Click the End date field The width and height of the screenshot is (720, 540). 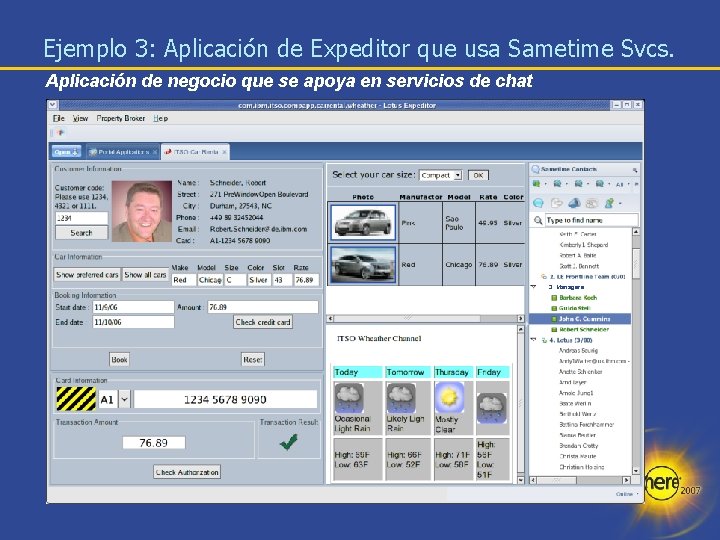(x=133, y=322)
